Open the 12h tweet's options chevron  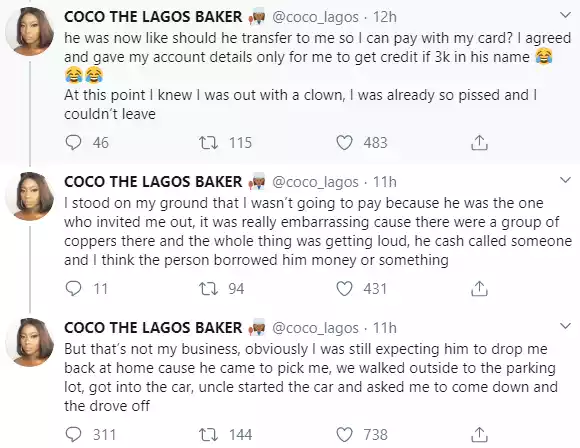(x=565, y=16)
